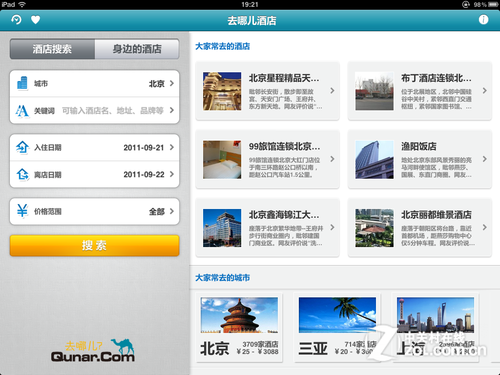The height and width of the screenshot is (375, 500).
Task: Tap 布丁酒店连锁北 hotel title
Action: (x=436, y=78)
